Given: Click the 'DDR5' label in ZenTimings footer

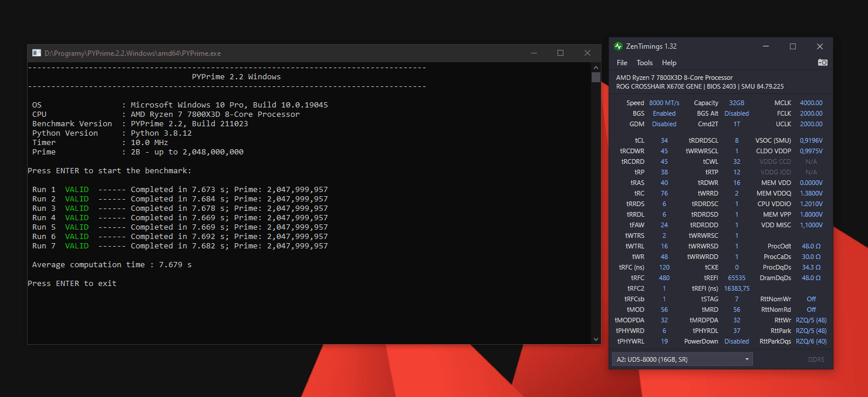Looking at the screenshot, I should point(816,359).
